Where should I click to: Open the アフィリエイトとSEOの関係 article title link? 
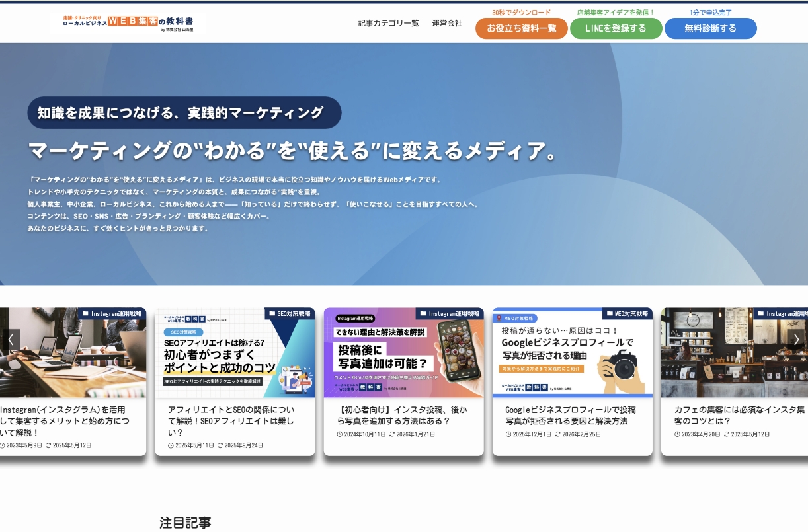point(231,420)
